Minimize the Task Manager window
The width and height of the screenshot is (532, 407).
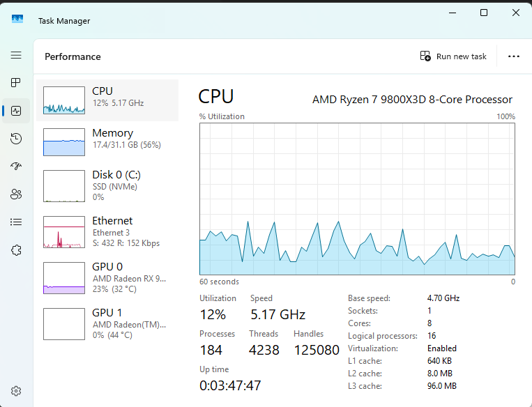pyautogui.click(x=453, y=13)
